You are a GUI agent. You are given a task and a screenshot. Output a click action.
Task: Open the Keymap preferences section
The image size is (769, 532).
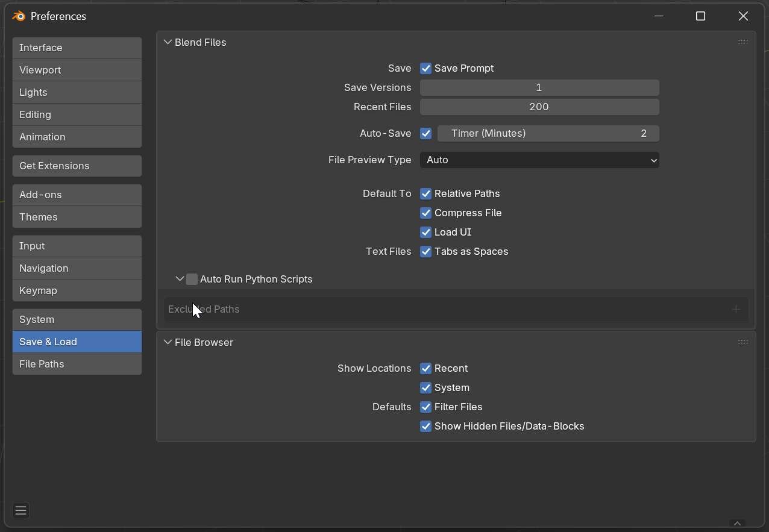(77, 291)
